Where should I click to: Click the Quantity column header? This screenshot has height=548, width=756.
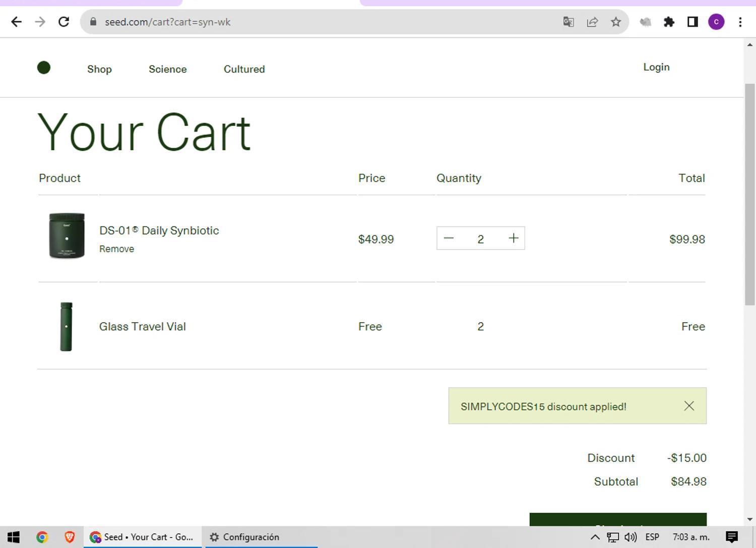(459, 178)
